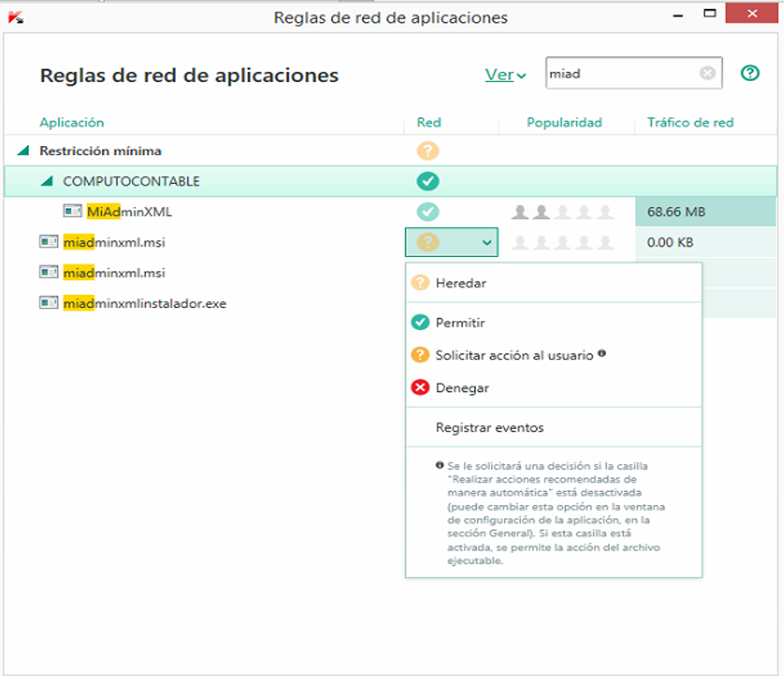Viewport: 784px width, 676px height.
Task: Sort by Tráfico de red column header
Action: click(x=690, y=122)
